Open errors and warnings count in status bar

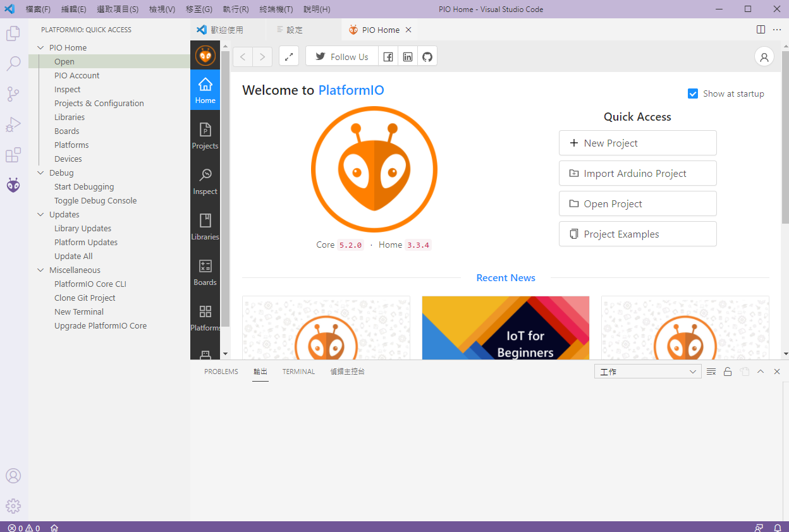point(24,528)
